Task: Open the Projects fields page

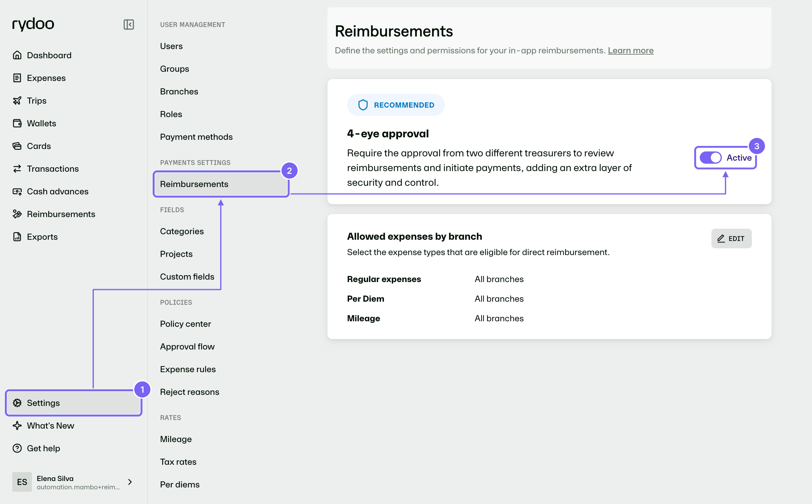Action: click(176, 254)
